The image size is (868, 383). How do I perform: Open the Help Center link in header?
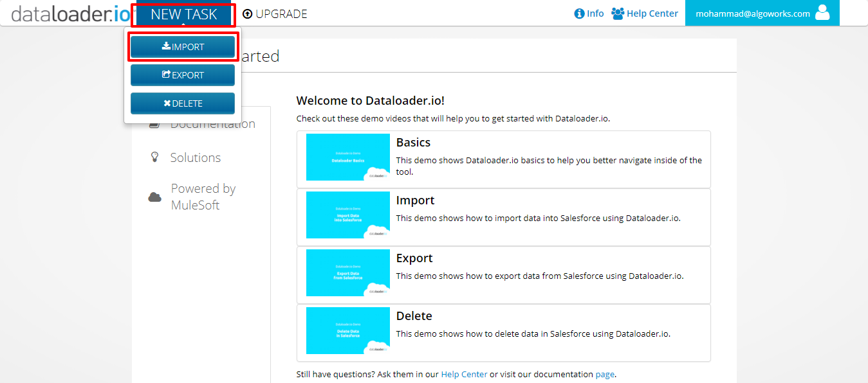[652, 13]
